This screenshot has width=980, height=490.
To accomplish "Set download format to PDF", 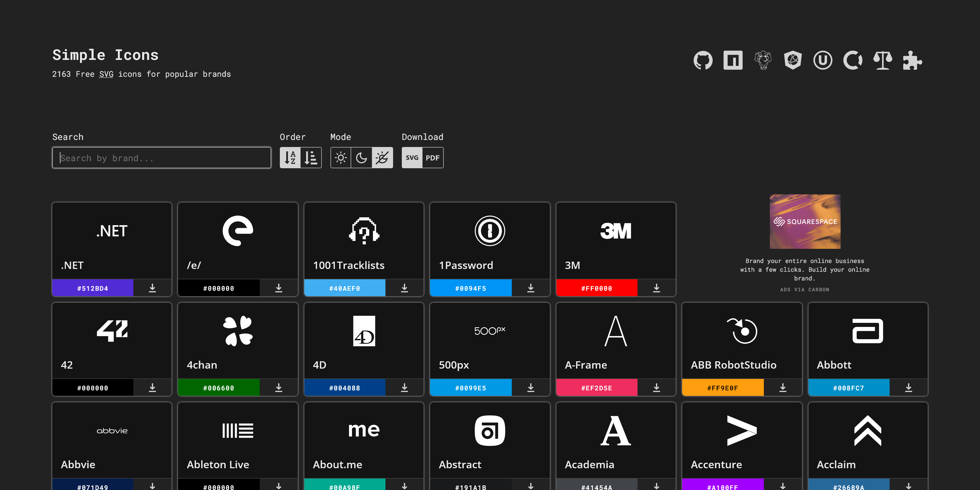I will click(433, 158).
